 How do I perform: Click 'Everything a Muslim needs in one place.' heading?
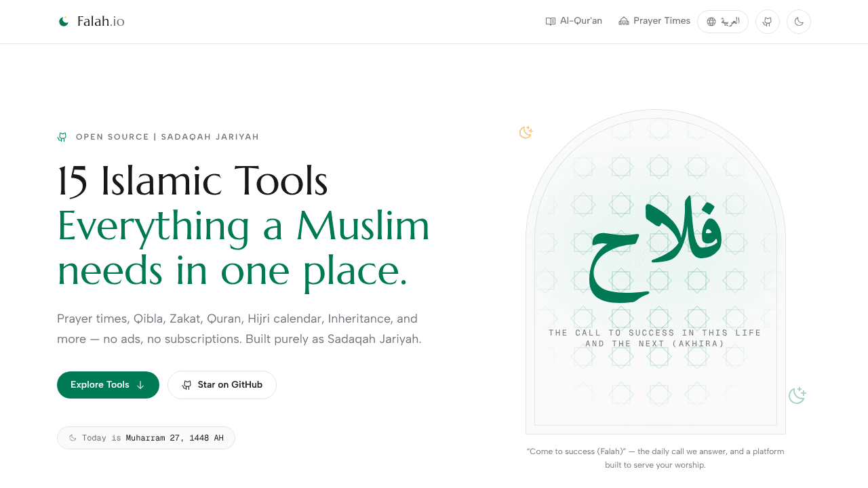click(x=243, y=248)
